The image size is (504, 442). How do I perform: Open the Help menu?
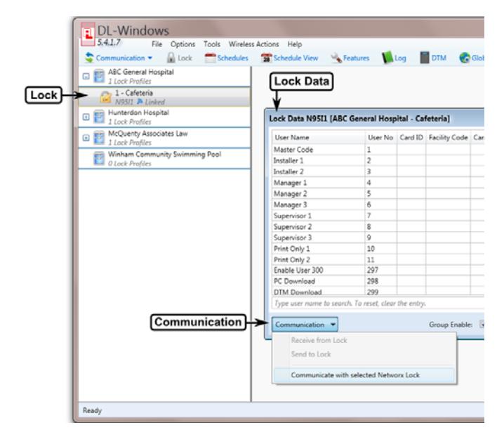pyautogui.click(x=294, y=44)
